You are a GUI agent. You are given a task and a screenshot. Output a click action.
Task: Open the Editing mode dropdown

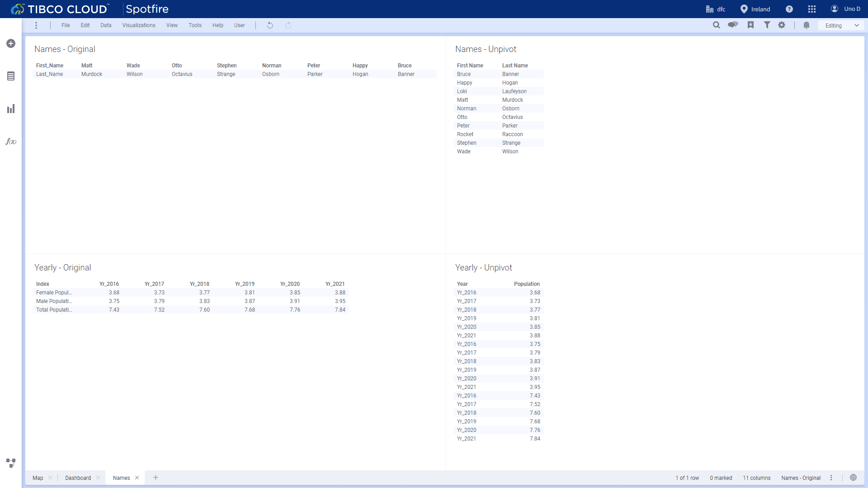[x=841, y=25]
